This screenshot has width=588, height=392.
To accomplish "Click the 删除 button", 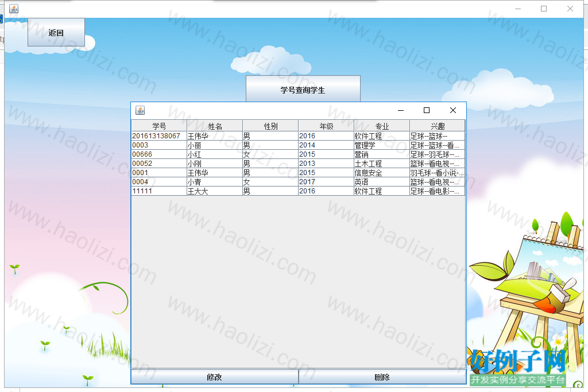I will (x=382, y=377).
